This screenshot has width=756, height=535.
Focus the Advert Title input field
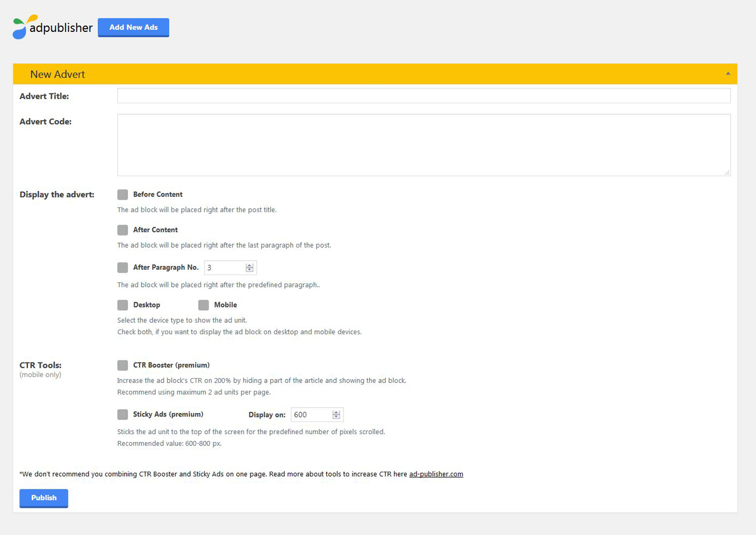(x=424, y=96)
